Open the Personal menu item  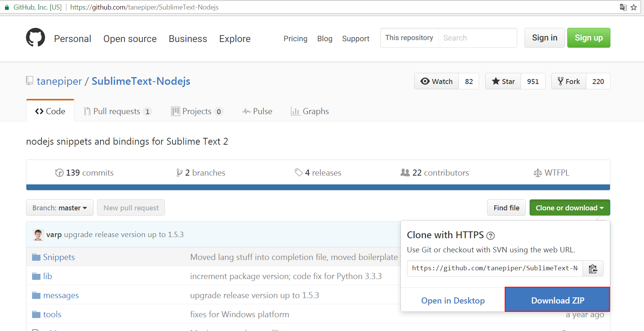click(x=73, y=39)
